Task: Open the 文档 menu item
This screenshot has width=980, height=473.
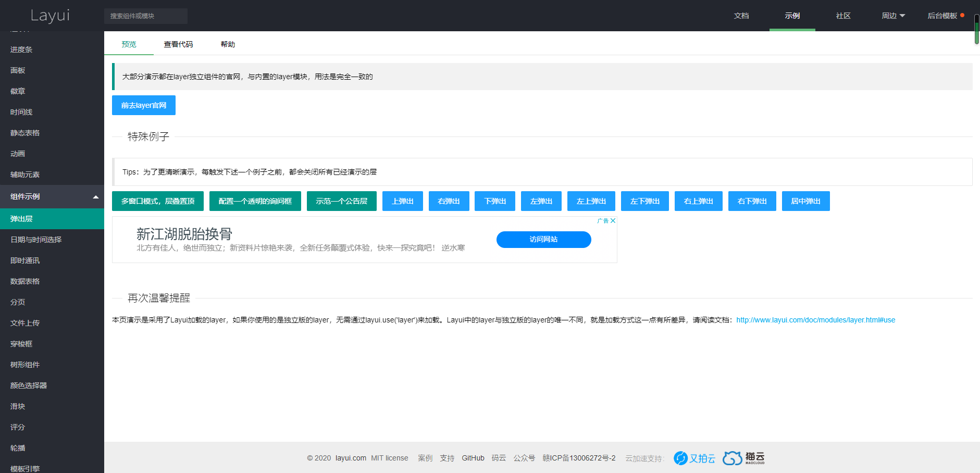Action: click(x=741, y=16)
